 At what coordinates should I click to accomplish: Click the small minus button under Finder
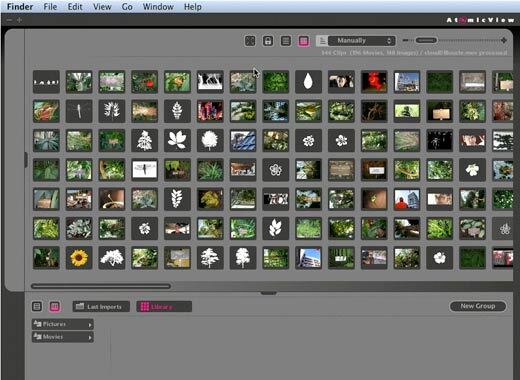click(9, 20)
